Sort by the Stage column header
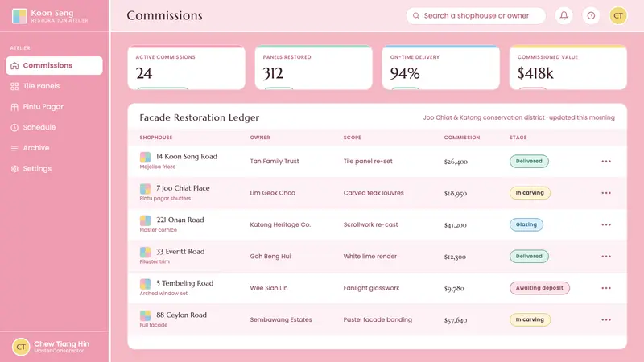The width and height of the screenshot is (644, 362). (x=518, y=138)
